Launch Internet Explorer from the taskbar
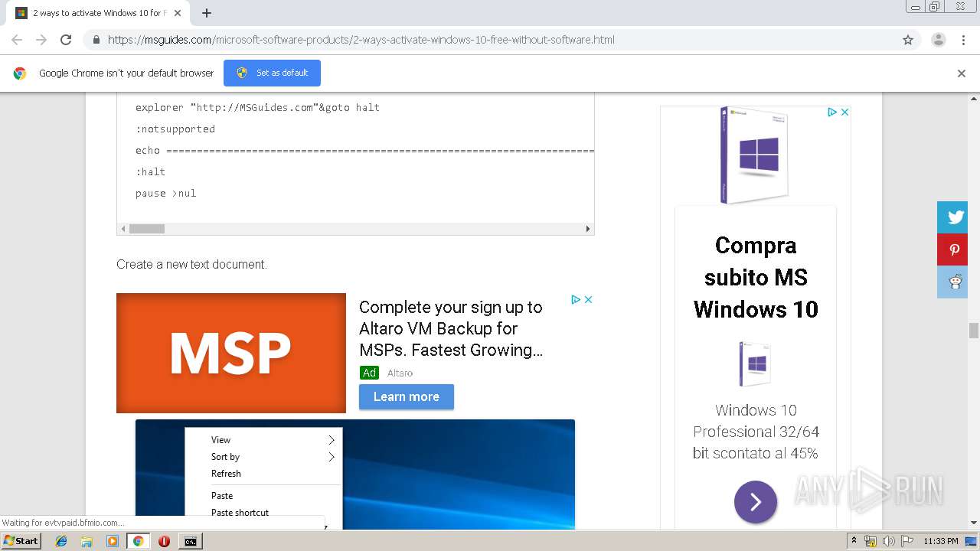 [61, 541]
